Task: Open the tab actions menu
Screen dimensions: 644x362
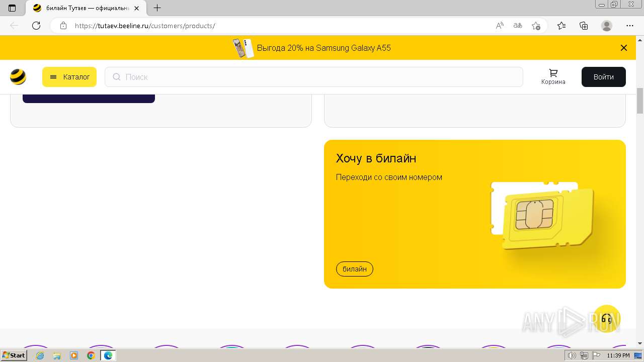Action: [x=12, y=8]
